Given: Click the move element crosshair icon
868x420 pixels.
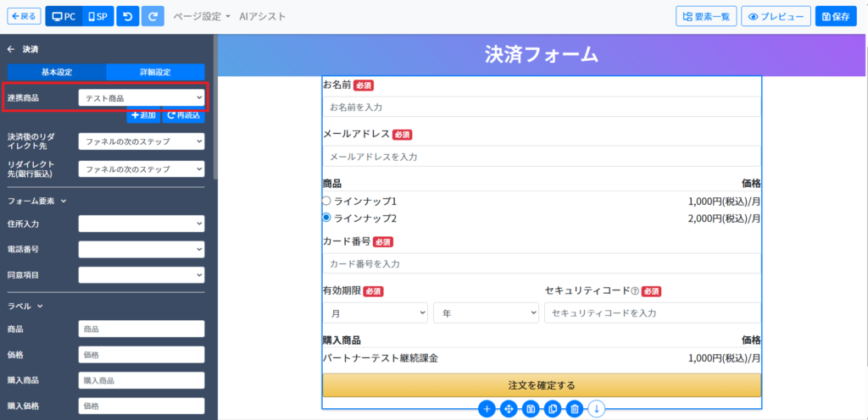Looking at the screenshot, I should pyautogui.click(x=509, y=409).
